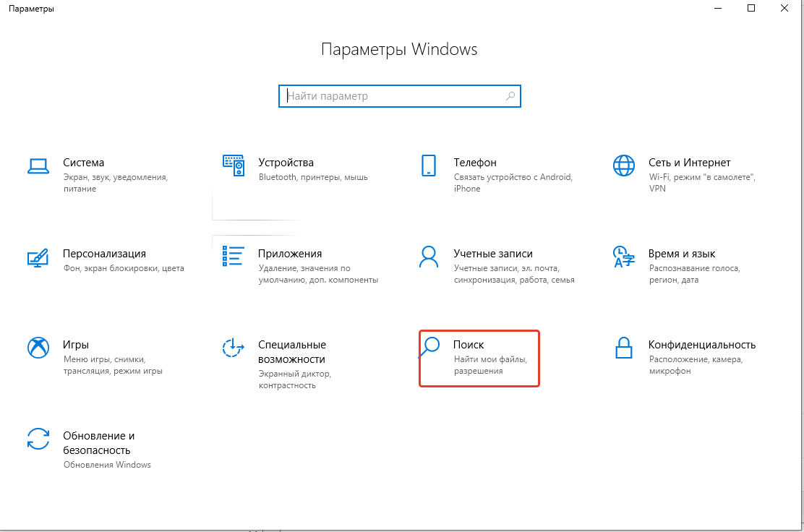Click "Обновления Windows" description text
The width and height of the screenshot is (804, 532).
(107, 465)
